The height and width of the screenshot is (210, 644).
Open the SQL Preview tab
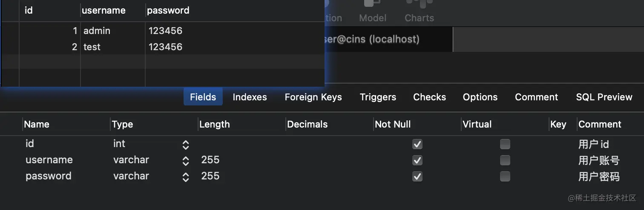[604, 97]
